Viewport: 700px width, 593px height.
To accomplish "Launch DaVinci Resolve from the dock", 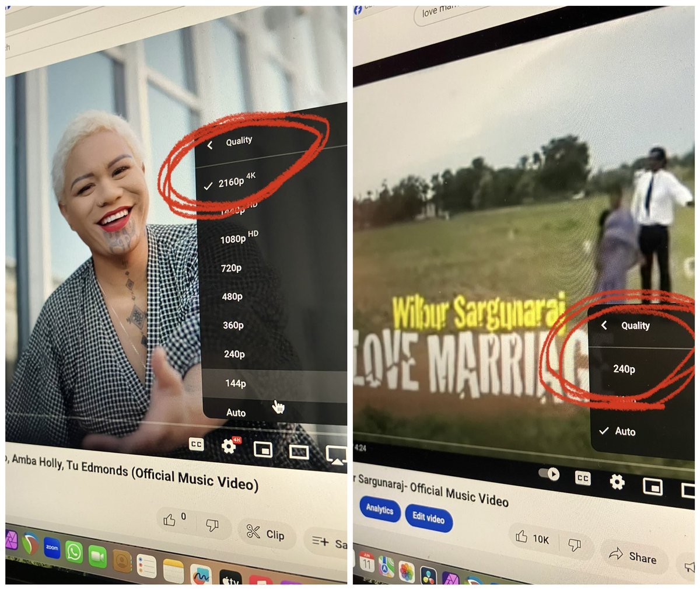I will pyautogui.click(x=429, y=575).
